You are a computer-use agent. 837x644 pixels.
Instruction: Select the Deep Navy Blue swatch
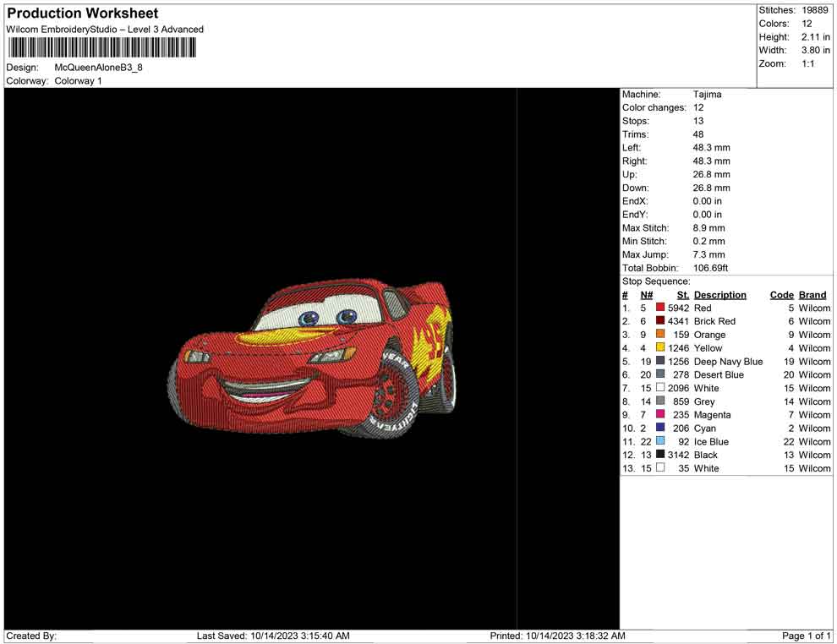click(660, 362)
